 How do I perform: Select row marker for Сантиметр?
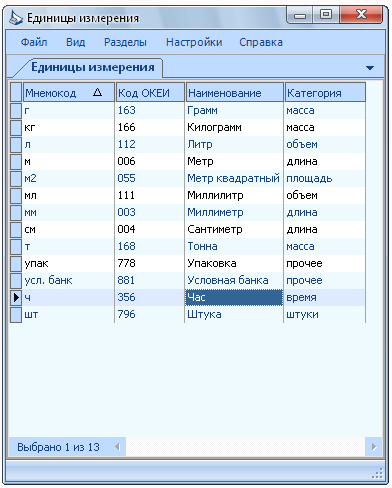(x=16, y=229)
